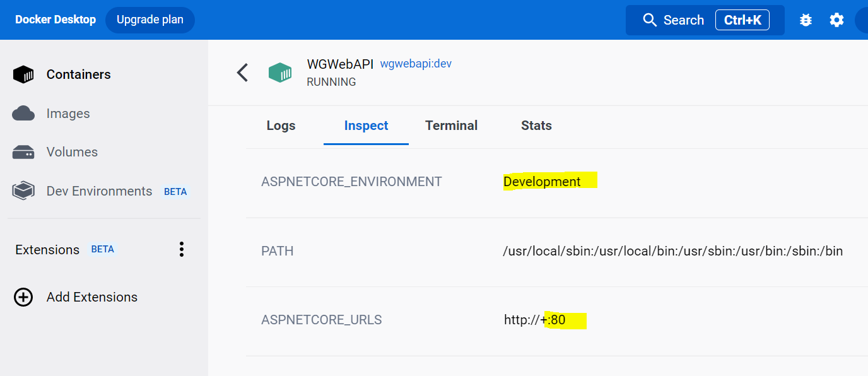Open the Stats tab
The height and width of the screenshot is (376, 868).
536,126
